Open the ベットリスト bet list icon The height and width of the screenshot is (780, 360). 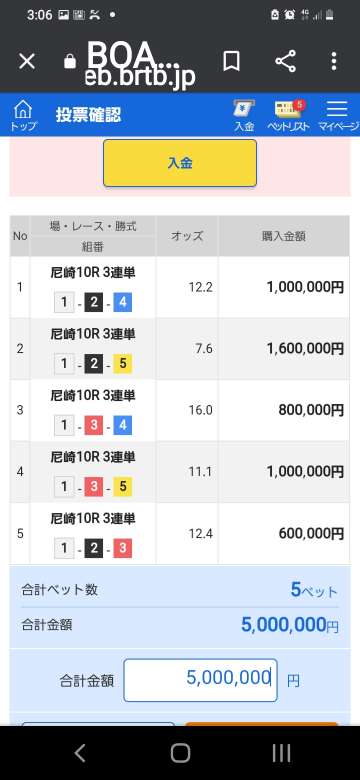click(288, 115)
